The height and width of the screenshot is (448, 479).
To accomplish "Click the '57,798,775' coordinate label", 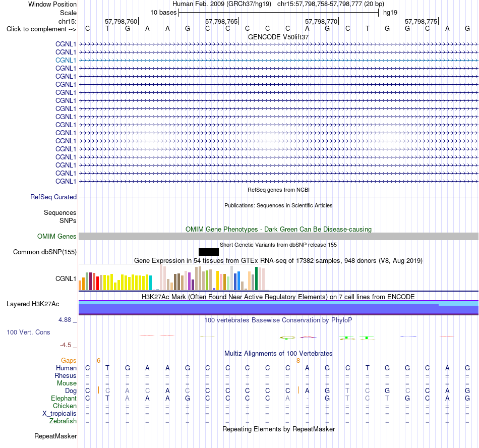I will tap(421, 21).
